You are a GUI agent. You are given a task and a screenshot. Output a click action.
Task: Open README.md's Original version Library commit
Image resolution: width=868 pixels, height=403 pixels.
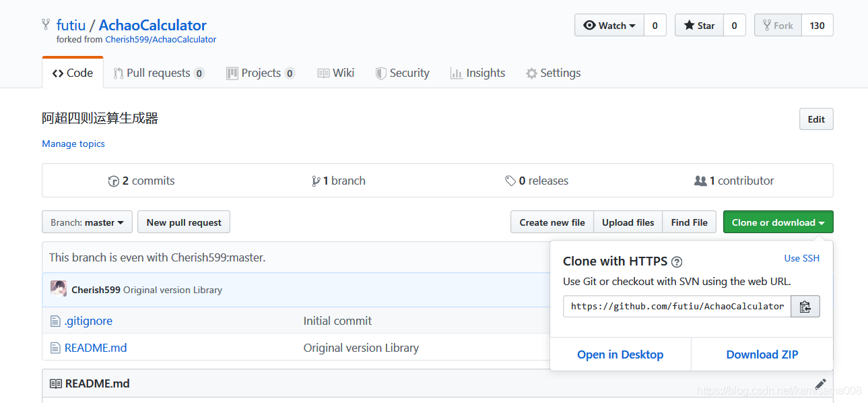(361, 348)
